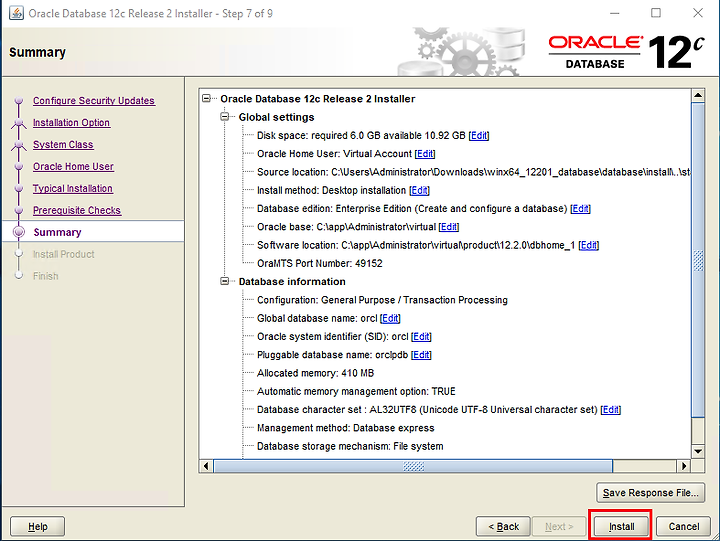
Task: Edit the Disk space setting
Action: (479, 135)
